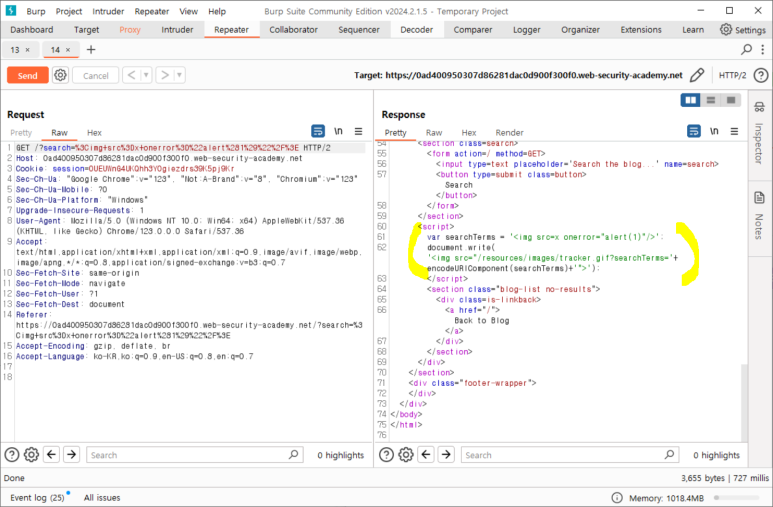The width and height of the screenshot is (773, 507).
Task: Go to next request in history
Action: click(x=165, y=75)
